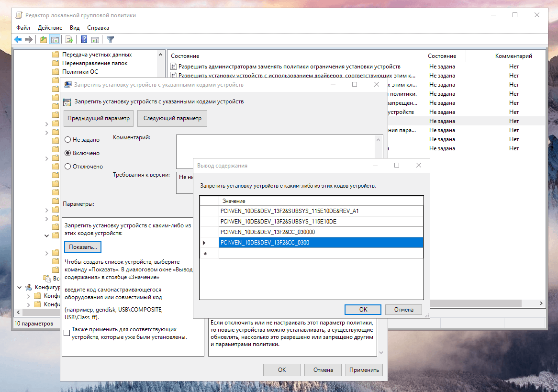The width and height of the screenshot is (558, 392).
Task: Click the help text scroll down arrow
Action: coord(381,353)
